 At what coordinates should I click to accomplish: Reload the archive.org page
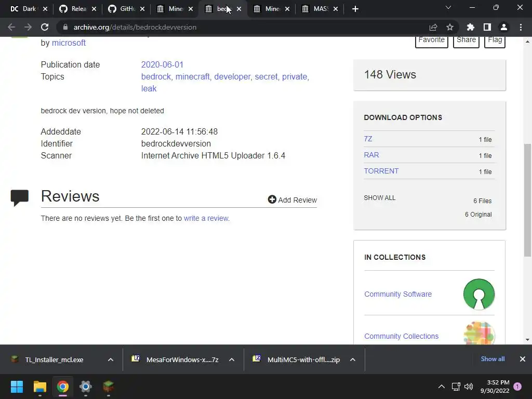coord(45,27)
